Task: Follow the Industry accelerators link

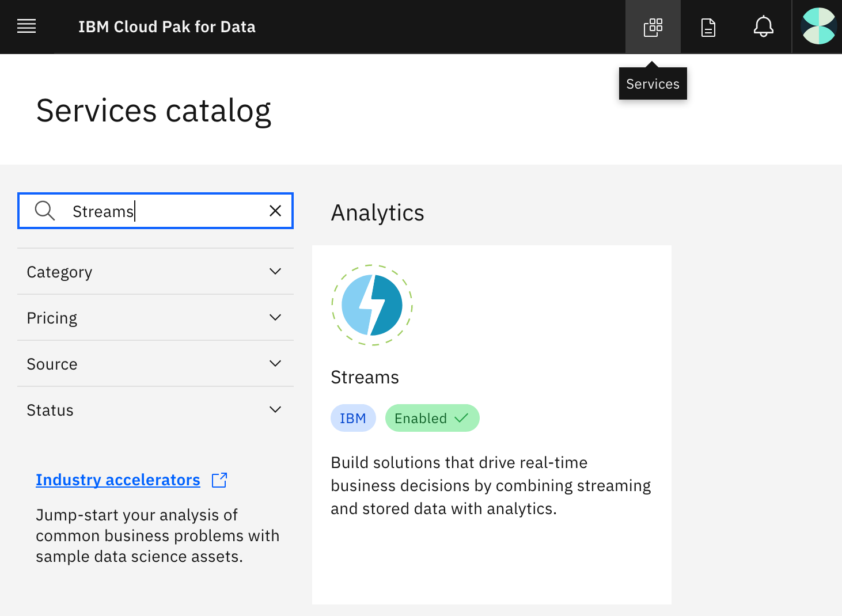Action: pyautogui.click(x=118, y=480)
